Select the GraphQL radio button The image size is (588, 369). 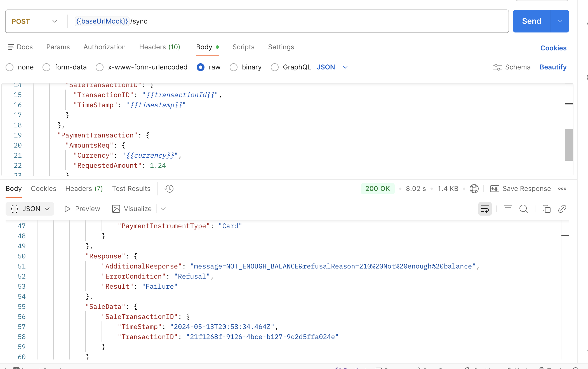275,67
